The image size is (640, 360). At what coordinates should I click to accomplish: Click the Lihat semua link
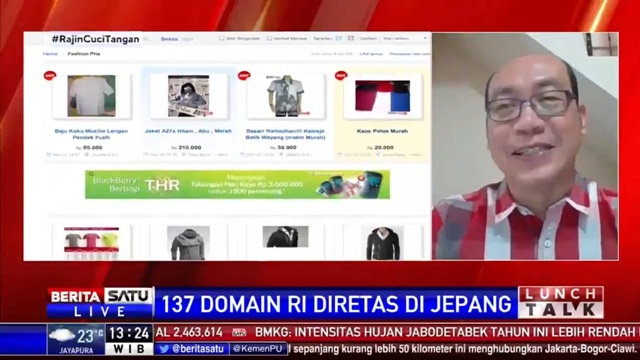click(371, 54)
